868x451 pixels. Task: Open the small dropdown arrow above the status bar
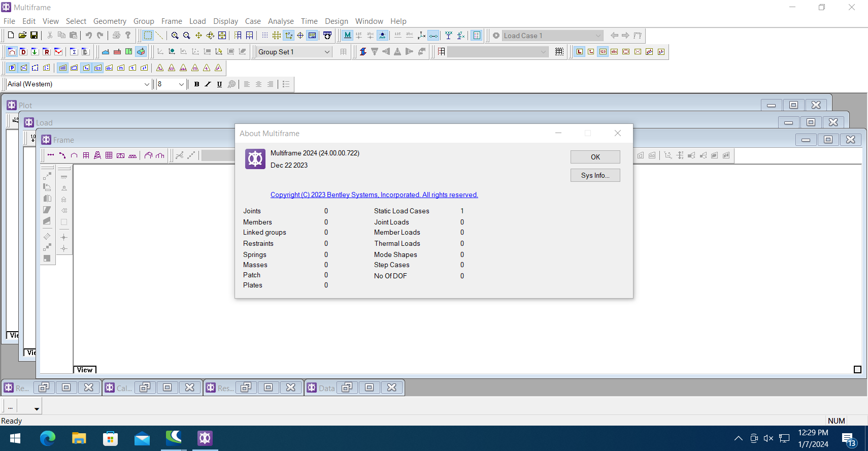[37, 408]
